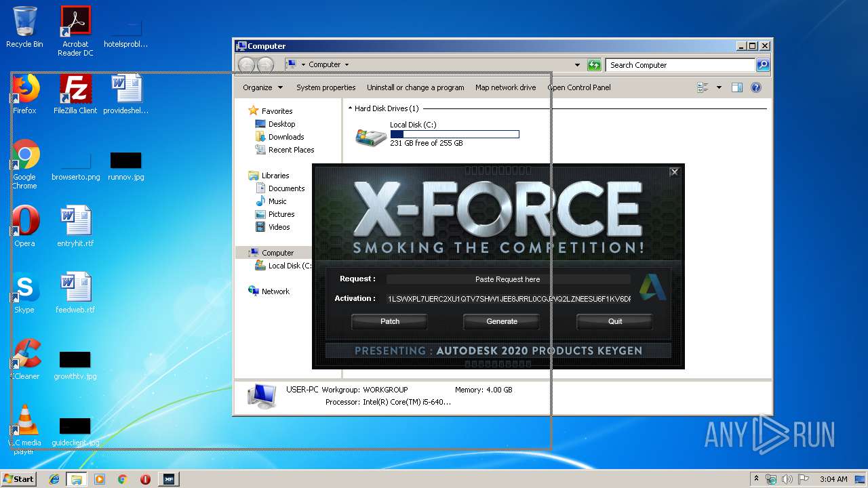Click Internet Explorer taskbar icon
Screen dimensions: 868x488
(54, 479)
